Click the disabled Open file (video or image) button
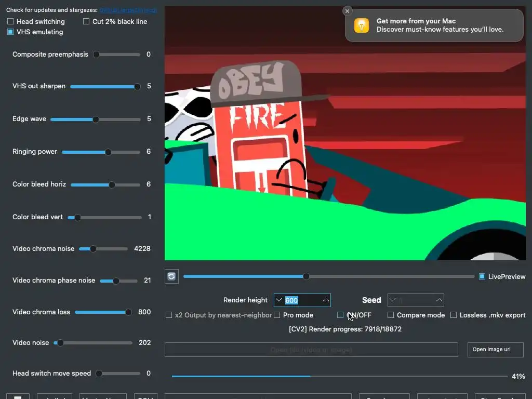Screen dimensions: 532x399 coord(311,350)
